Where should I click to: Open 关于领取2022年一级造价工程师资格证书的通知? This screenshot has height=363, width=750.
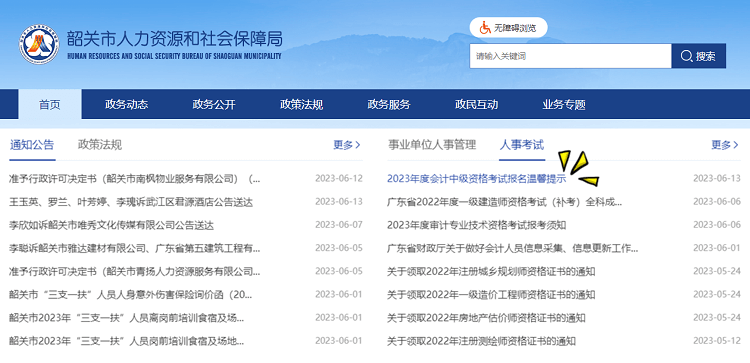tap(491, 295)
